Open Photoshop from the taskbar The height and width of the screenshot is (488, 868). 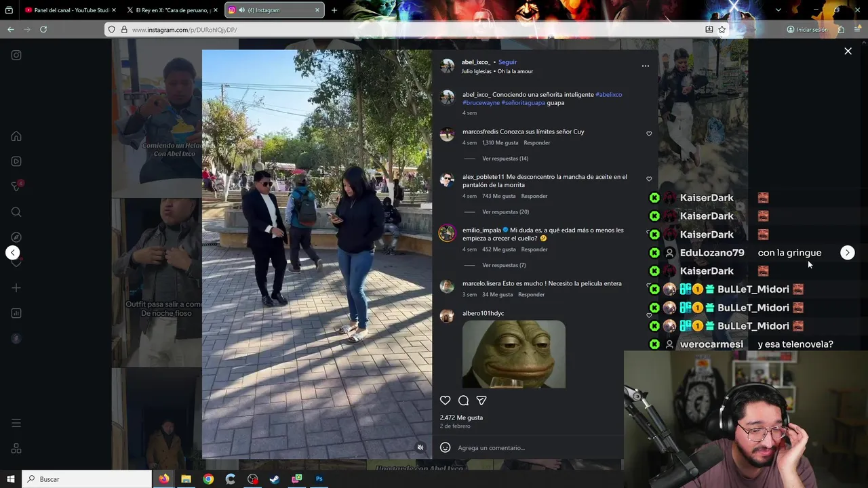coord(319,479)
